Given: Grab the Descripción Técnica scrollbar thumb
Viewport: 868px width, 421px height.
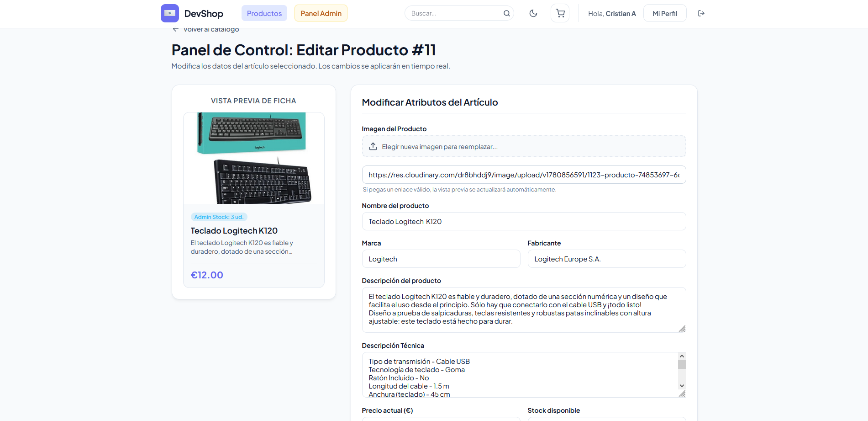Looking at the screenshot, I should click(x=682, y=364).
